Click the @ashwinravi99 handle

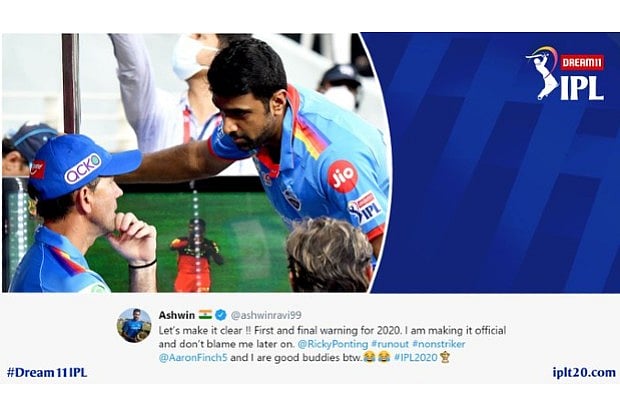tap(266, 315)
